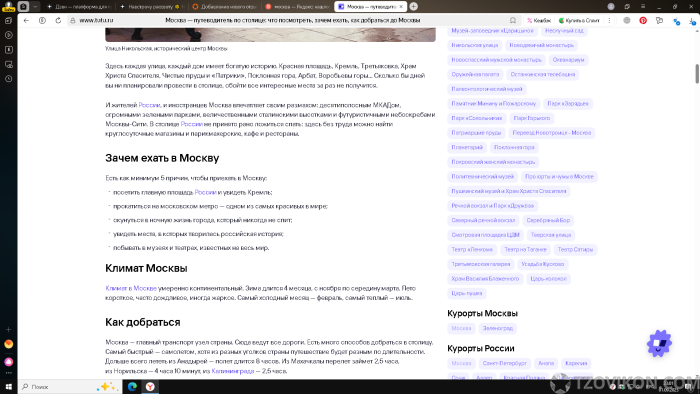Open the Windows Start menu
Image resolution: width=700 pixels, height=394 pixels.
(8, 386)
